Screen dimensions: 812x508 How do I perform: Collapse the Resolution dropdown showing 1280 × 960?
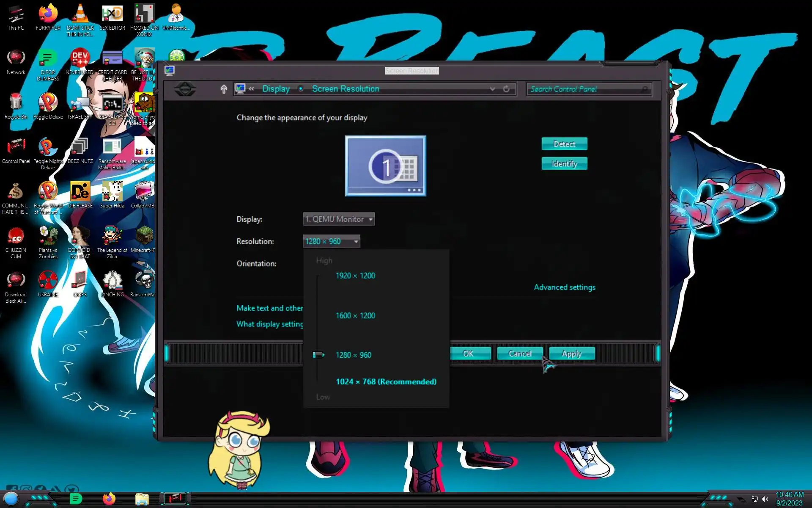(332, 241)
